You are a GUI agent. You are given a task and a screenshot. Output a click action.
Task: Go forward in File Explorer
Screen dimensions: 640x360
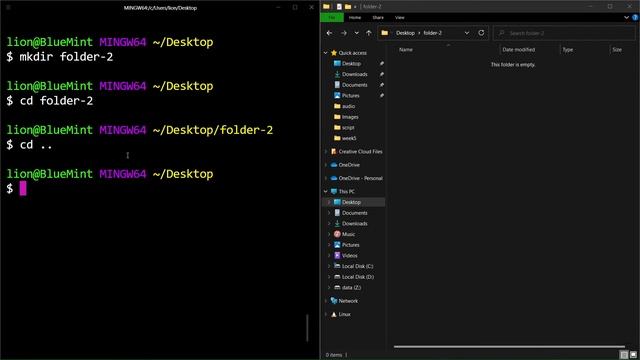(x=344, y=33)
